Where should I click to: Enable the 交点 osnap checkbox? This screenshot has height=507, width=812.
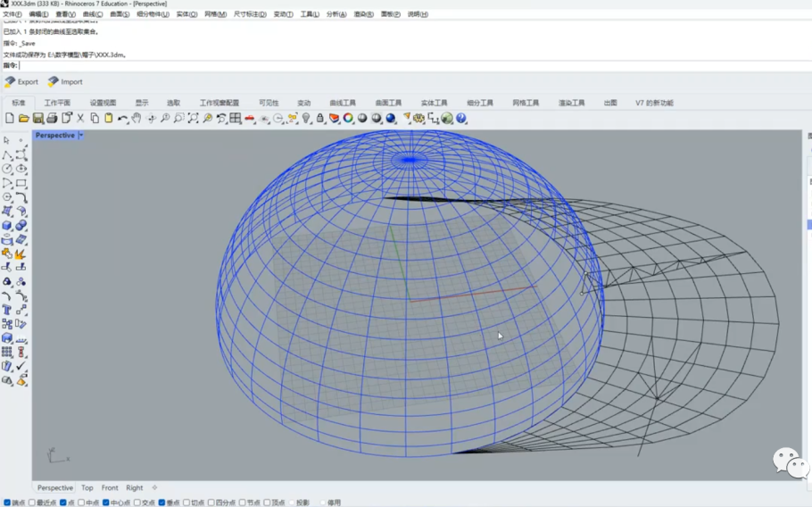[x=137, y=503]
